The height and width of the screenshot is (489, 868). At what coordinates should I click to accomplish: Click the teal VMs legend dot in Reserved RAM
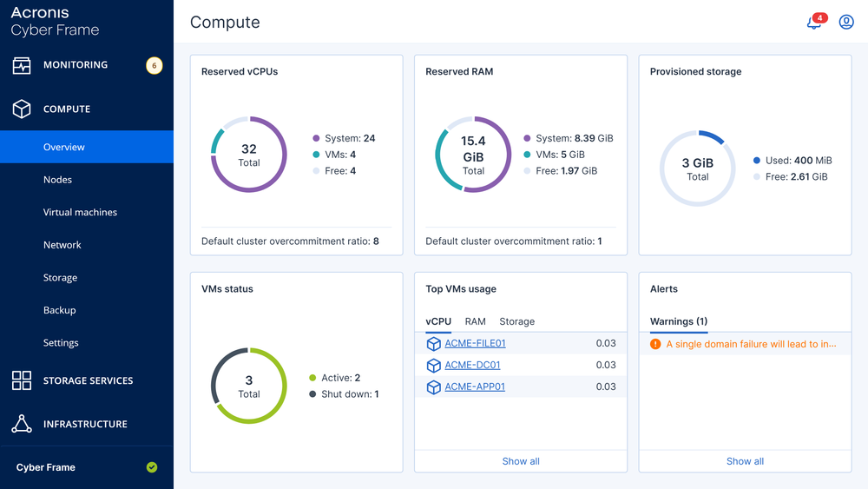(527, 155)
